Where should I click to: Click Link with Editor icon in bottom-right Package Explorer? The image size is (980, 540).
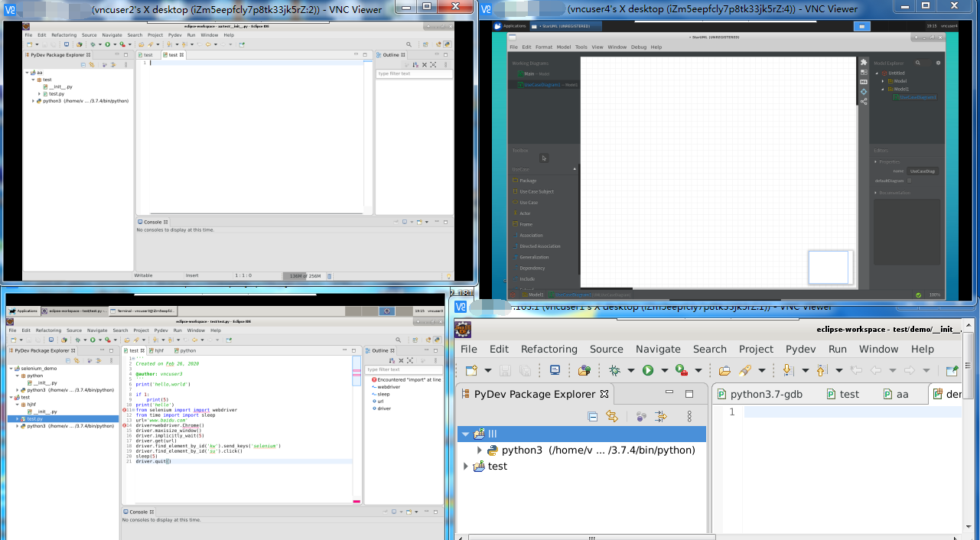point(611,416)
